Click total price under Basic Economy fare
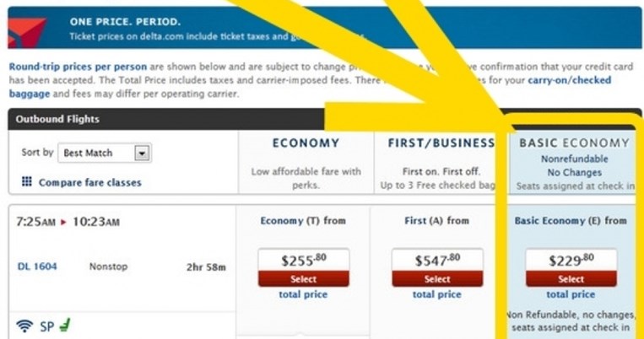 pyautogui.click(x=571, y=294)
